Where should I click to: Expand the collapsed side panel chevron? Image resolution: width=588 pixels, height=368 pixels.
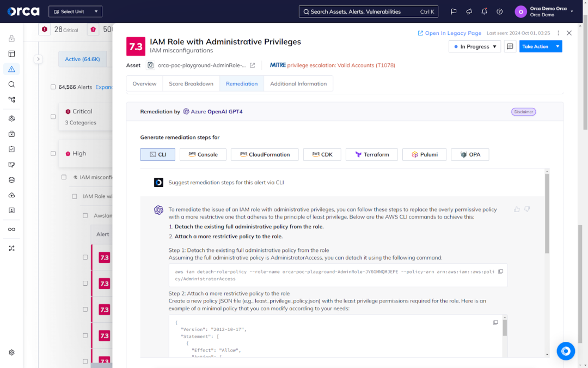(x=38, y=59)
